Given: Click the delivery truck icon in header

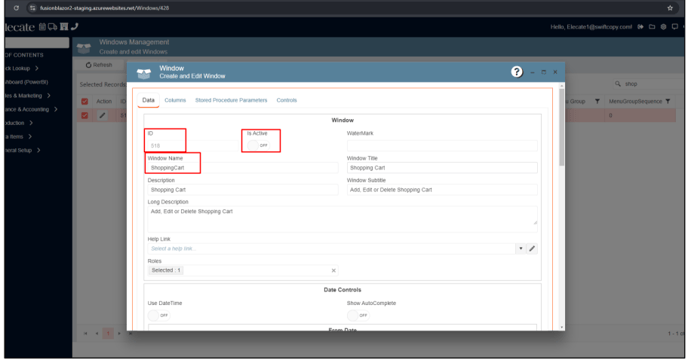Looking at the screenshot, I should coord(52,27).
